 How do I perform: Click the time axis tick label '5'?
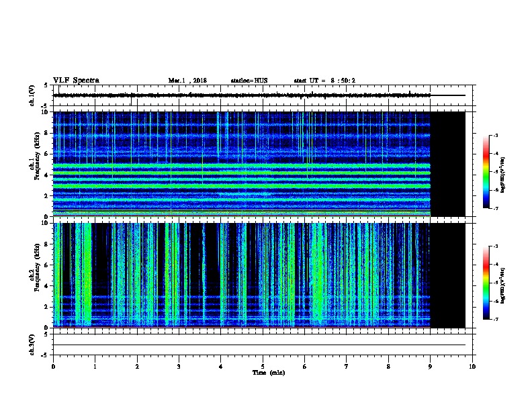263,366
